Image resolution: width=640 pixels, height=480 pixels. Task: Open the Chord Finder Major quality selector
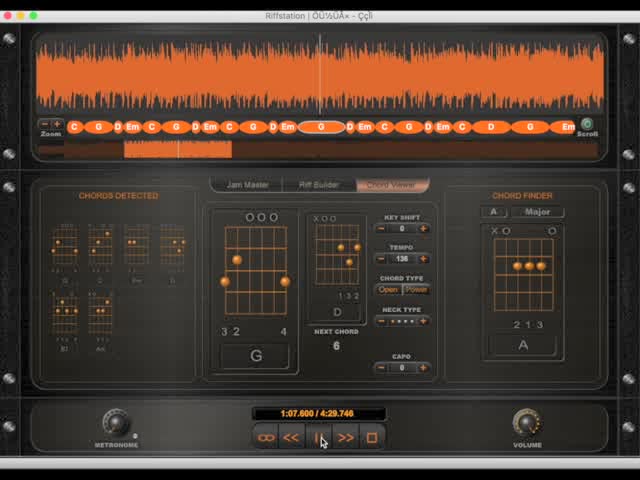click(x=538, y=212)
